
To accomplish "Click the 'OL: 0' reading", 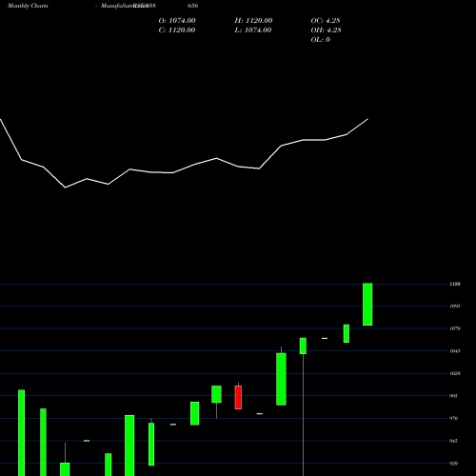I will [x=320, y=40].
